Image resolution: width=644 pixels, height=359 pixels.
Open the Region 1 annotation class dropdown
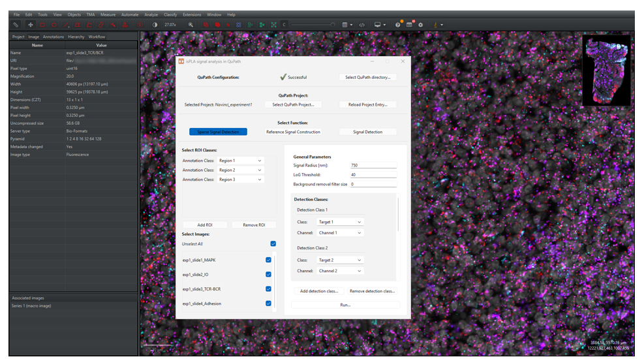[x=240, y=161]
